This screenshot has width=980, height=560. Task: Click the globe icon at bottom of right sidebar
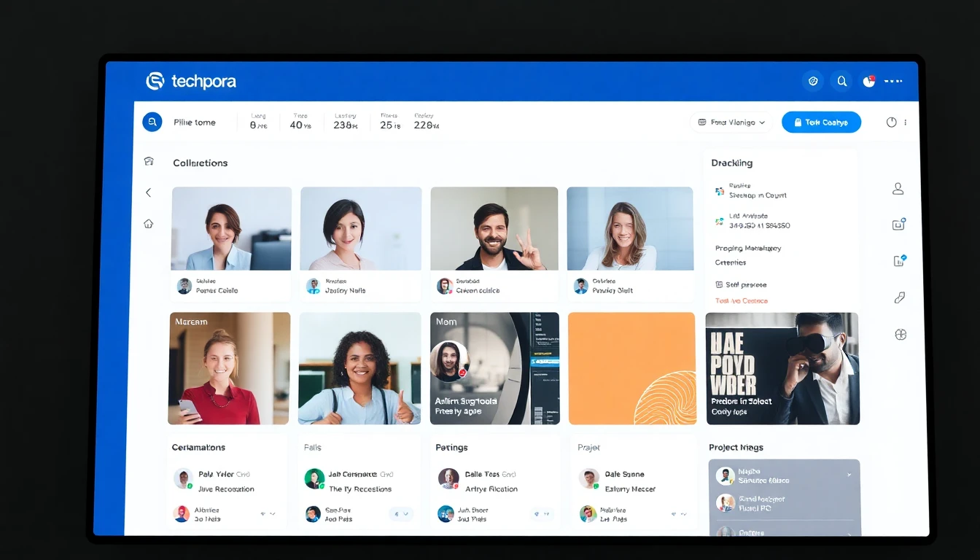pyautogui.click(x=901, y=334)
